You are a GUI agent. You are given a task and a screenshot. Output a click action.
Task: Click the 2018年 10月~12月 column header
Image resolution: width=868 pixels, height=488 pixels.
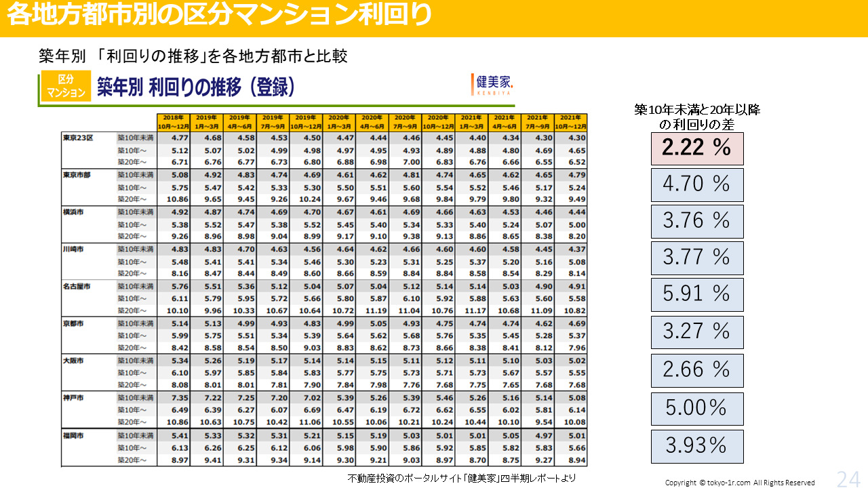click(x=173, y=122)
